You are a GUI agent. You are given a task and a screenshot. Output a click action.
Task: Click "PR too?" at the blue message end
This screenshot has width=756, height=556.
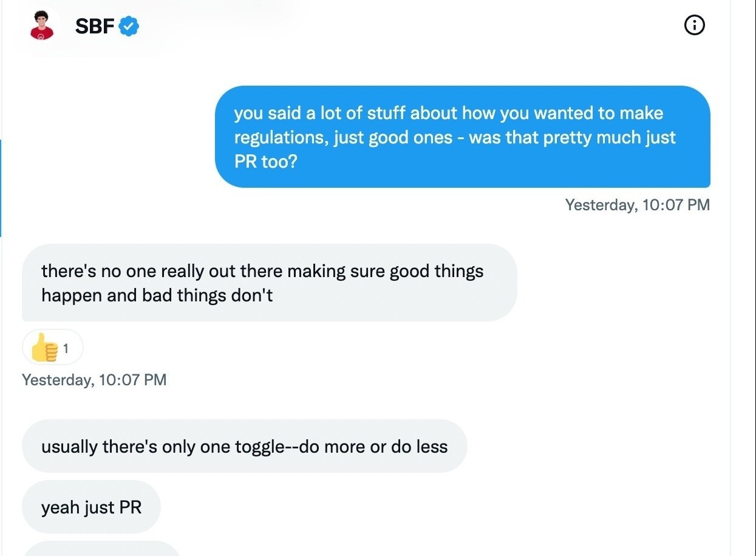(x=265, y=162)
